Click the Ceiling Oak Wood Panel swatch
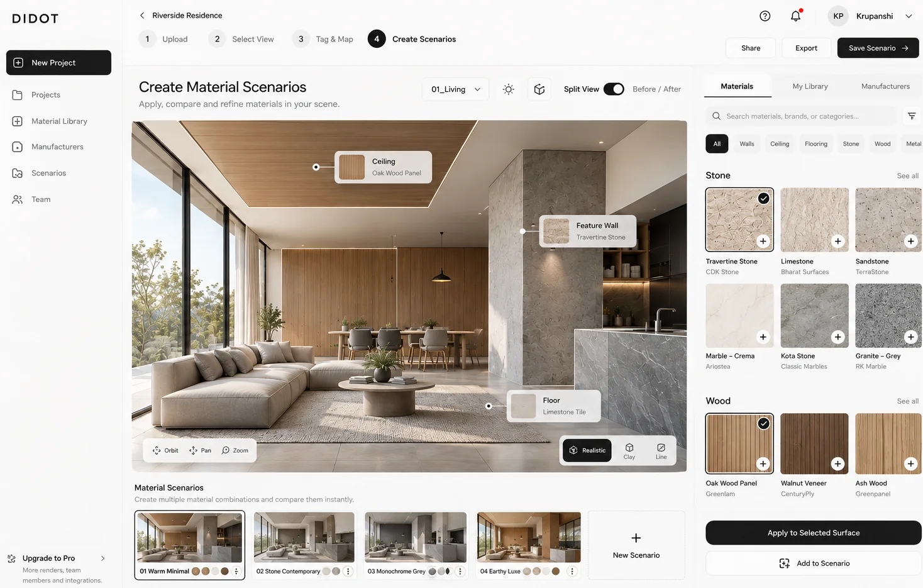This screenshot has width=923, height=588. click(x=351, y=167)
